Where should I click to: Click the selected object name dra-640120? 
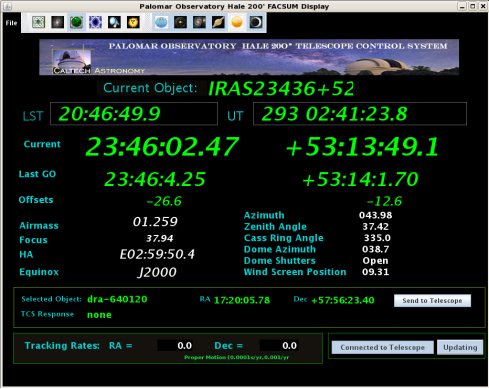[x=117, y=299]
